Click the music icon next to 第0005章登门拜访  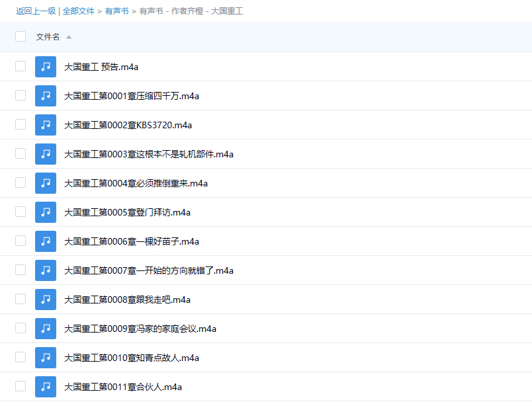point(46,212)
